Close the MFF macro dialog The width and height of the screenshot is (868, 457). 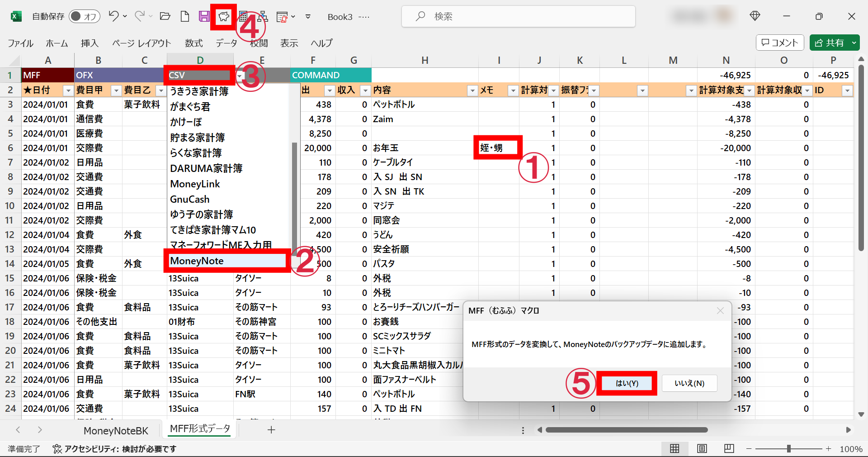(720, 311)
